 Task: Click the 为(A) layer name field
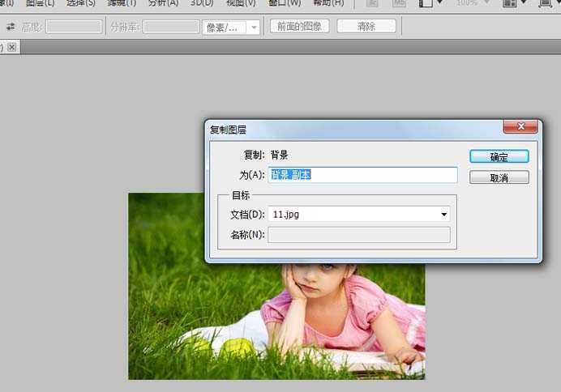362,175
